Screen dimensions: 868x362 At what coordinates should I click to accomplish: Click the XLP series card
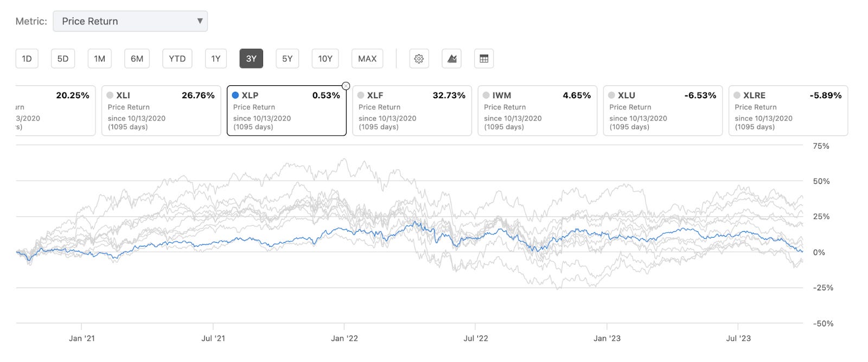tap(286, 111)
